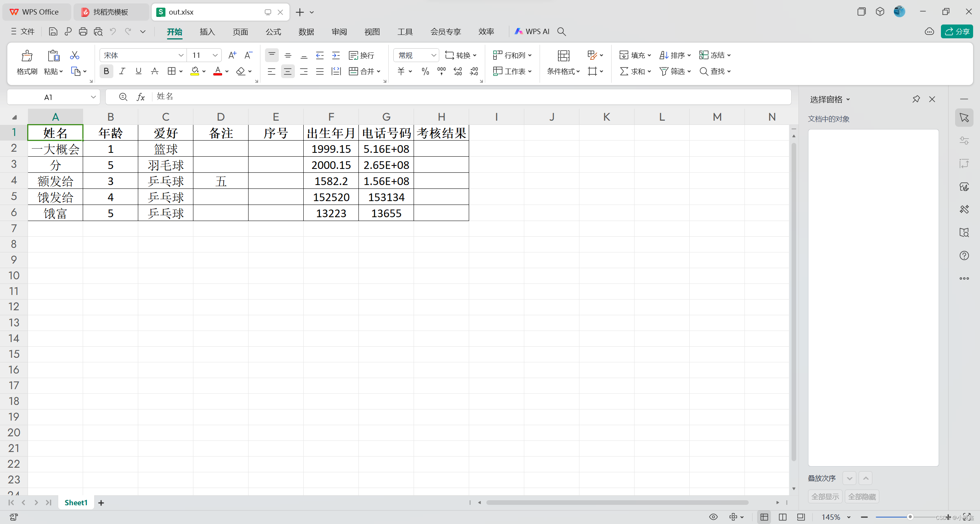980x524 pixels.
Task: Click the insert function fx icon
Action: coord(141,97)
